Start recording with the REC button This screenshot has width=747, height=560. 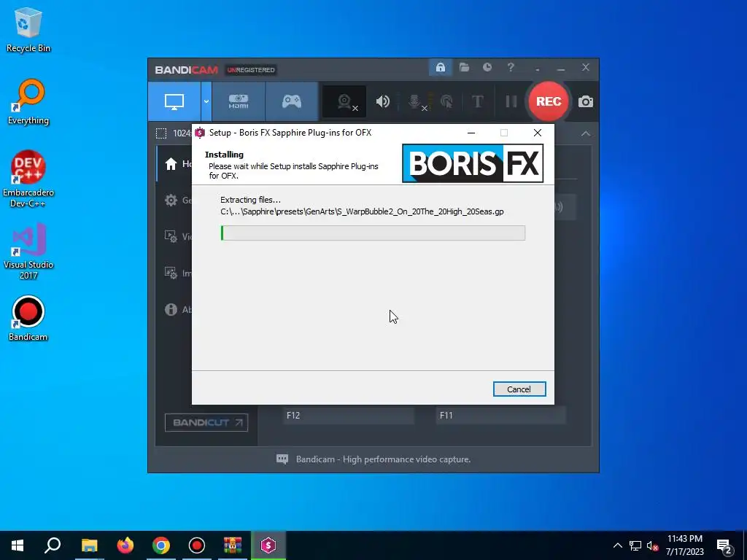click(549, 101)
